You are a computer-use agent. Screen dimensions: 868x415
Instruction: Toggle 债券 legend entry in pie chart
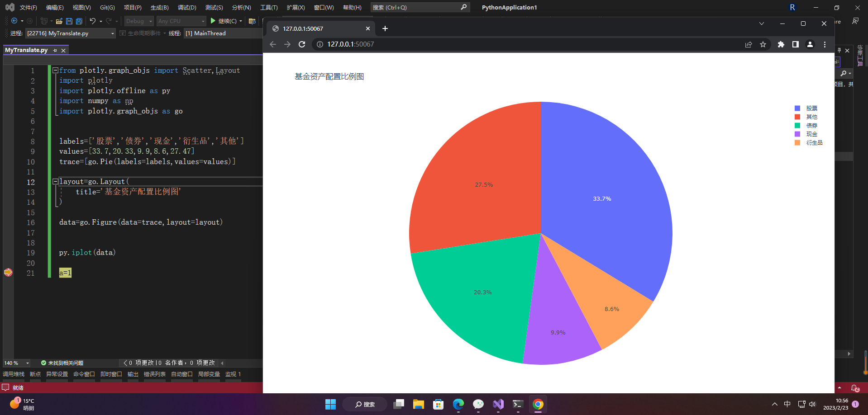pos(806,126)
